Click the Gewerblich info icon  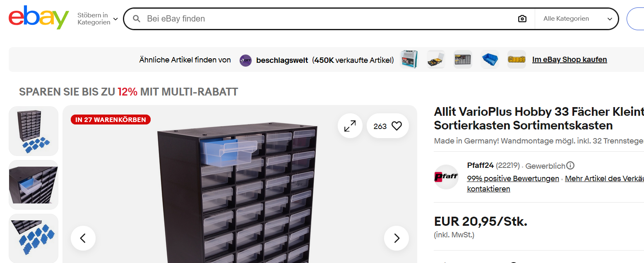point(570,166)
